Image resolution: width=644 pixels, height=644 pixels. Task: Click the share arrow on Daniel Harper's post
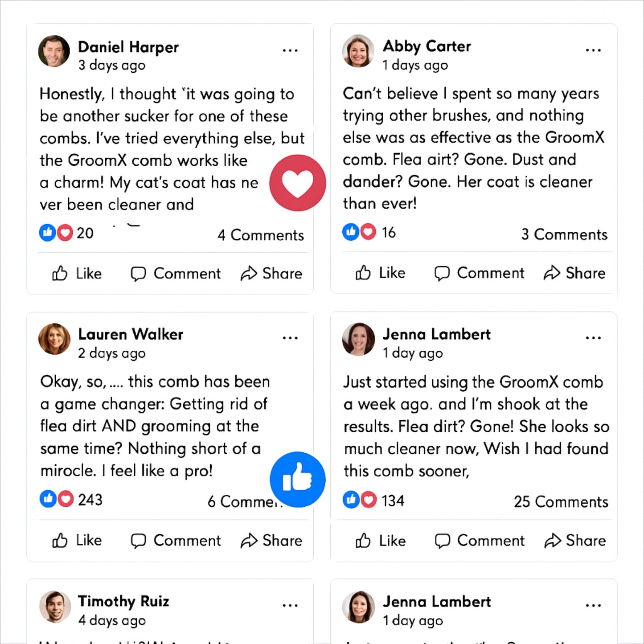(249, 273)
